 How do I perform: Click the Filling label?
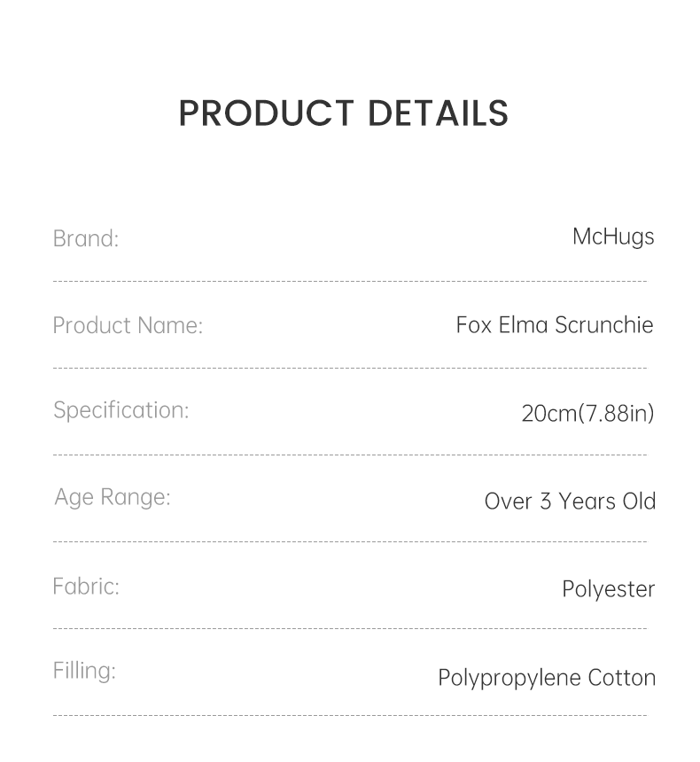point(84,671)
